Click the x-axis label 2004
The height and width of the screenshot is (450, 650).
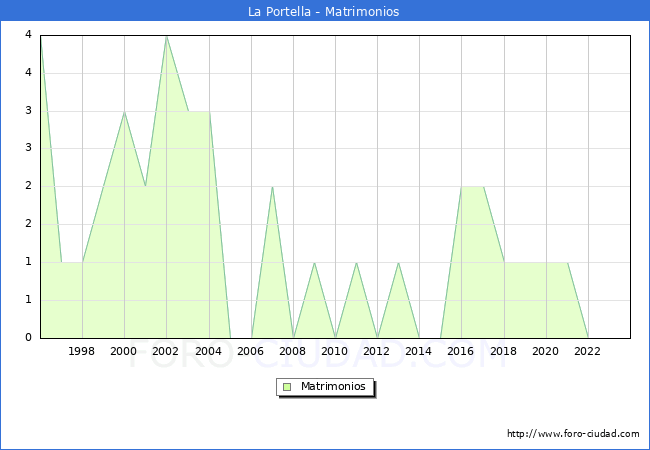click(209, 351)
